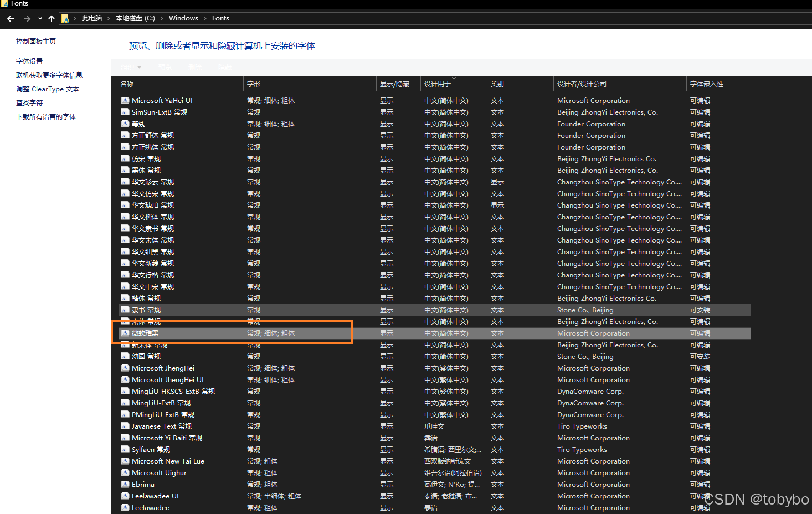Image resolution: width=812 pixels, height=514 pixels.
Task: Select the PMingLiU-ExtB 常规 font name
Action: tap(163, 415)
